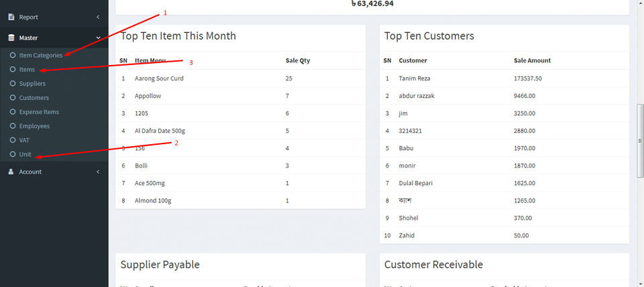The width and height of the screenshot is (644, 287).
Task: Open the VAT menu entry
Action: point(24,140)
